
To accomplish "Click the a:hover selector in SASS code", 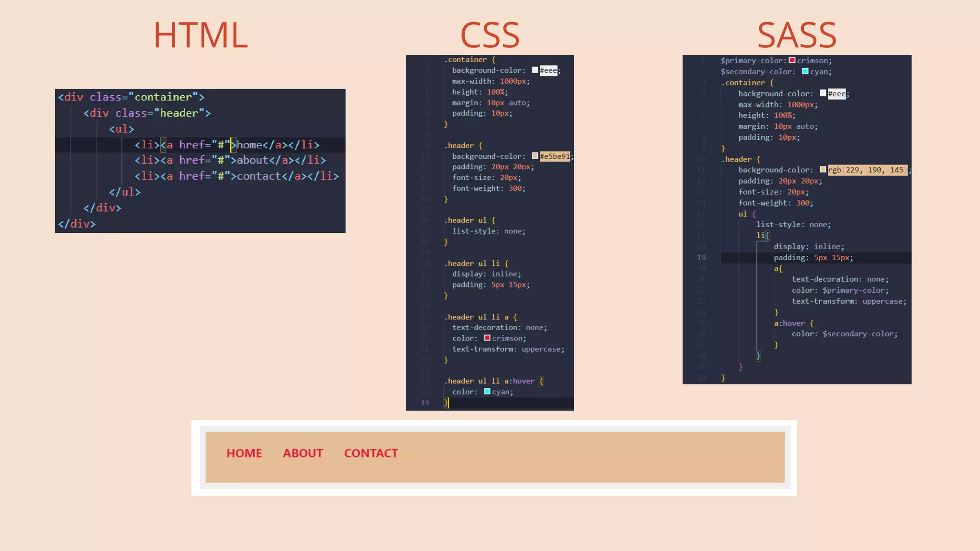I will [x=789, y=323].
